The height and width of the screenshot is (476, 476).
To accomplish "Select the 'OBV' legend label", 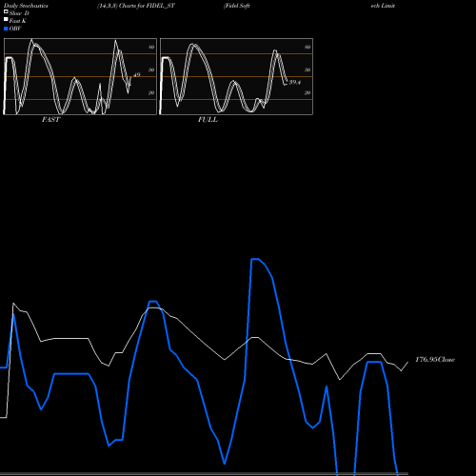I will tap(15, 29).
